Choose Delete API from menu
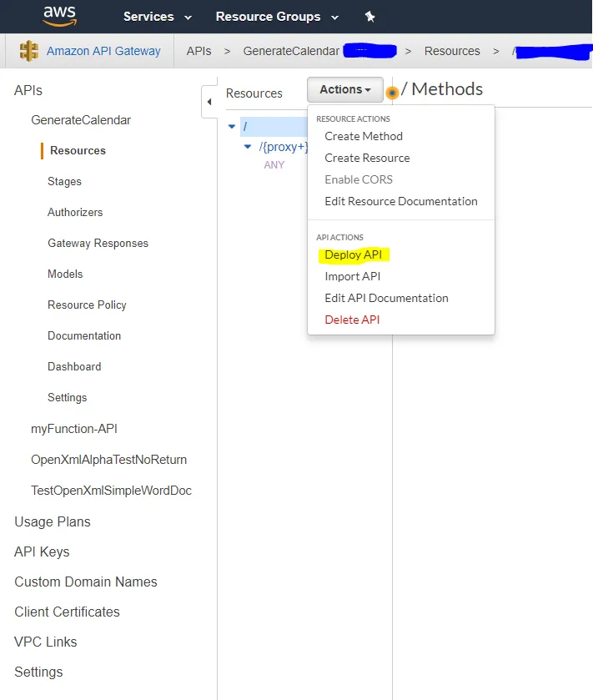The image size is (593, 700). point(352,320)
